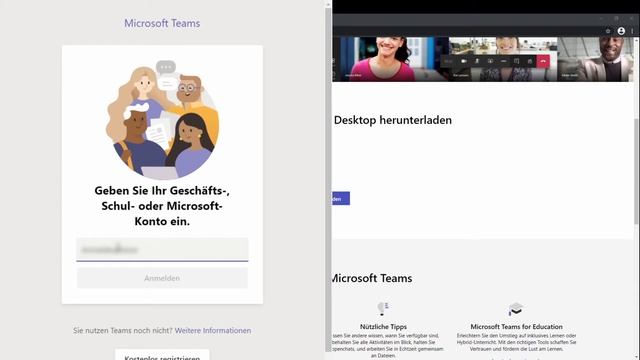The image size is (640, 360).
Task: Click the Microsoft Teams heading in the browser page
Action: (371, 278)
